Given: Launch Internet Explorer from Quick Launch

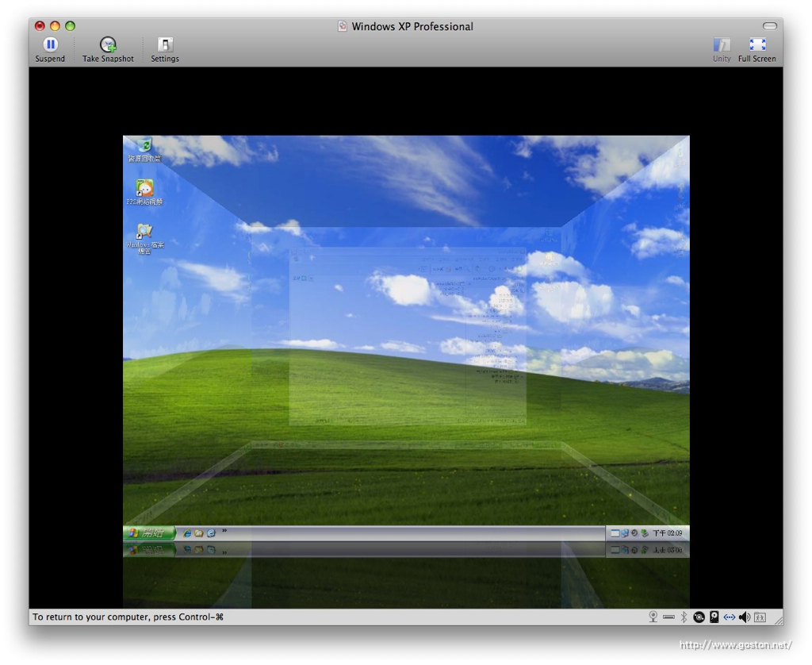Looking at the screenshot, I should [187, 532].
